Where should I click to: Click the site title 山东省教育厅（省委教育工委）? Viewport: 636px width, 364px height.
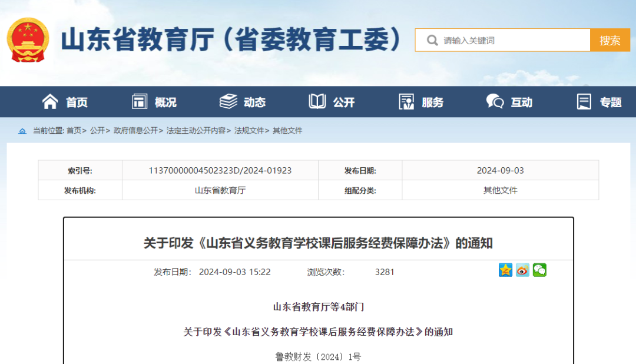[x=231, y=40]
